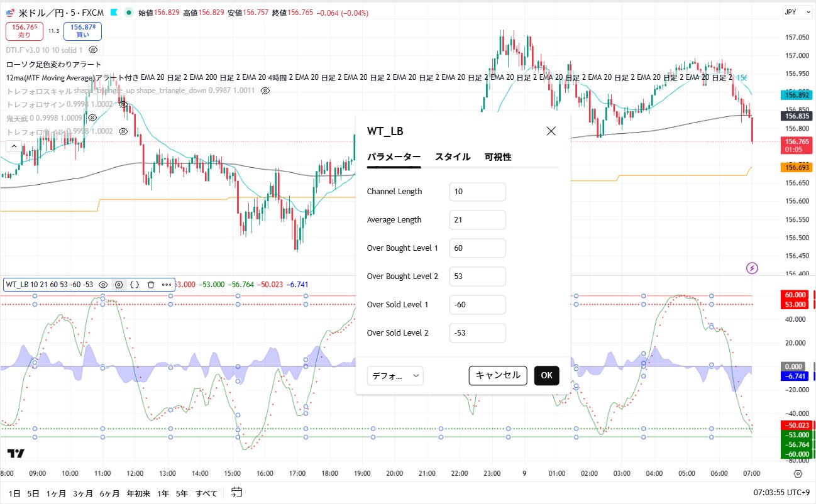Close the WT_LB settings dialog
This screenshot has width=816, height=504.
(551, 131)
